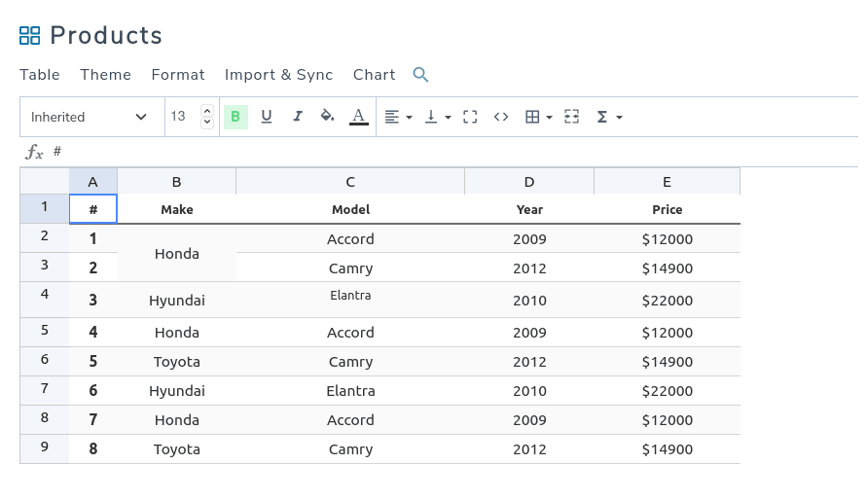Expand horizontal alignment dropdown arrow
The width and height of the screenshot is (868, 500).
click(409, 118)
